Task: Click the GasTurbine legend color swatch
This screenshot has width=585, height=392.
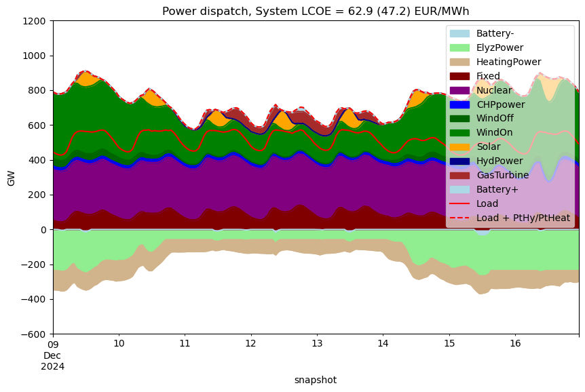Action: (x=459, y=175)
